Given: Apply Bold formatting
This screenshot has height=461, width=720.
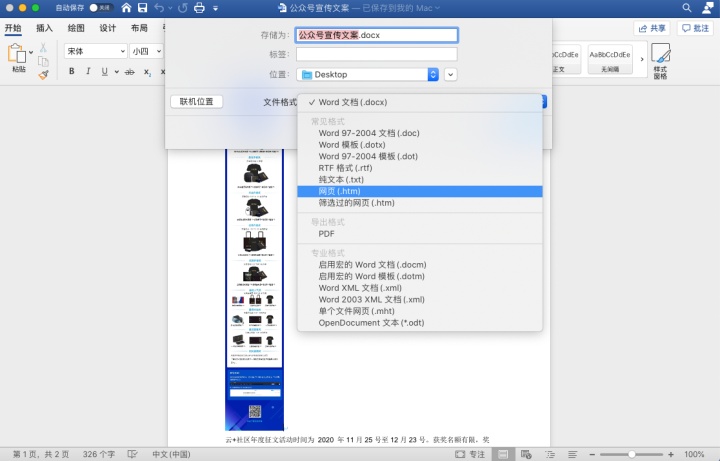Looking at the screenshot, I should [x=72, y=71].
